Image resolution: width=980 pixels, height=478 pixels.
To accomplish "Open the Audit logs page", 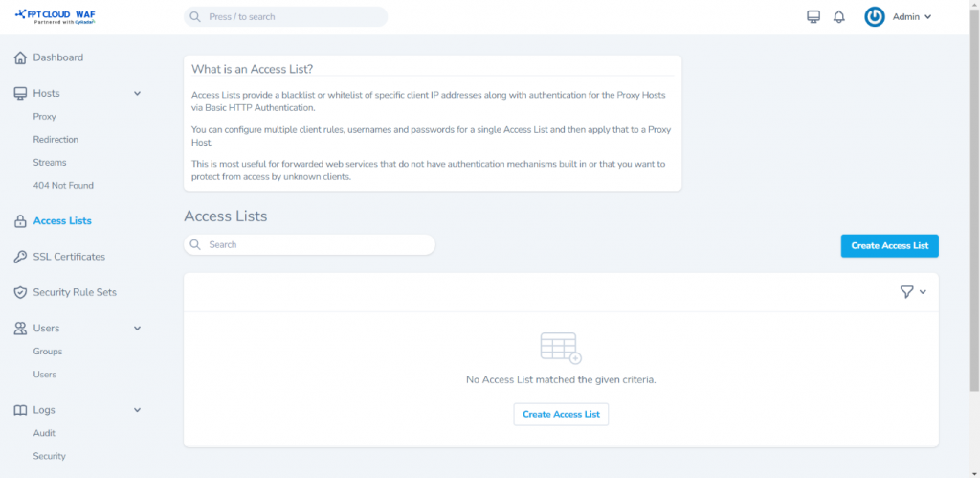I will [x=44, y=433].
